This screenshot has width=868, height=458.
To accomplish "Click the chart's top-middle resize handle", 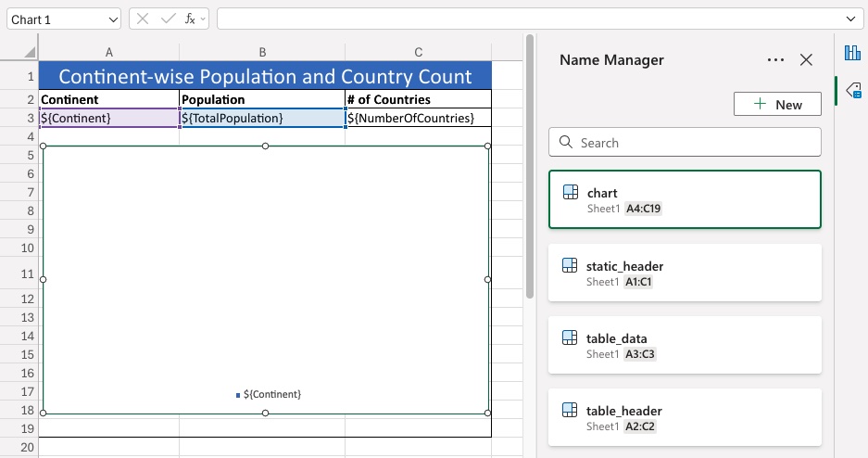I will coord(265,146).
